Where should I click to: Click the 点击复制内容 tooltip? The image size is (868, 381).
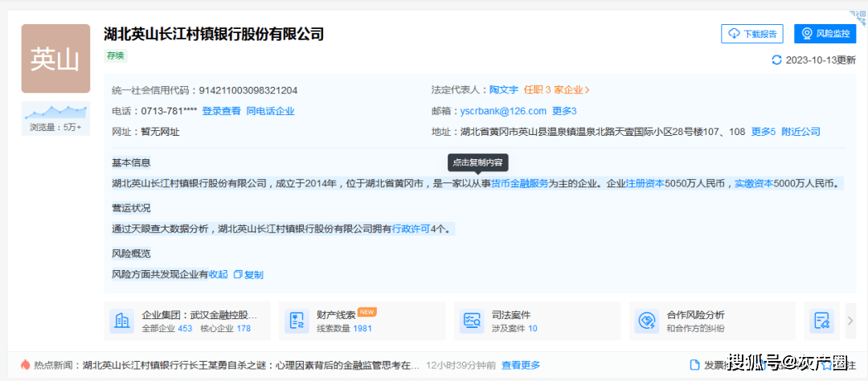pyautogui.click(x=477, y=163)
